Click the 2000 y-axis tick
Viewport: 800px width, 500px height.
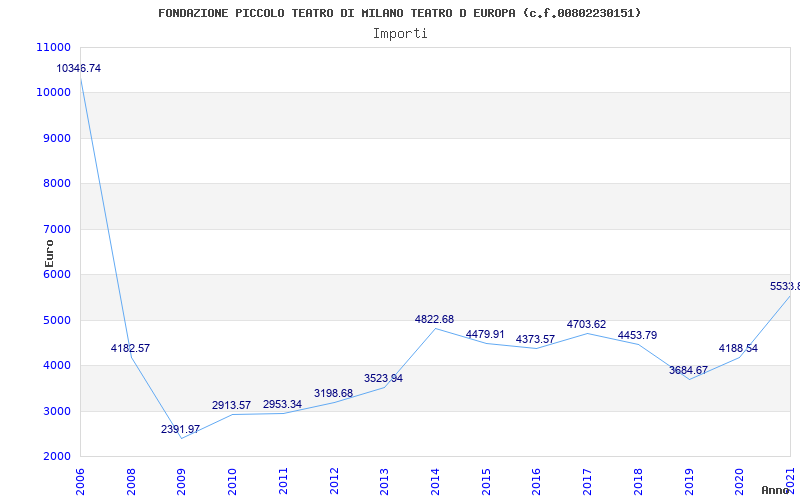(x=55, y=457)
